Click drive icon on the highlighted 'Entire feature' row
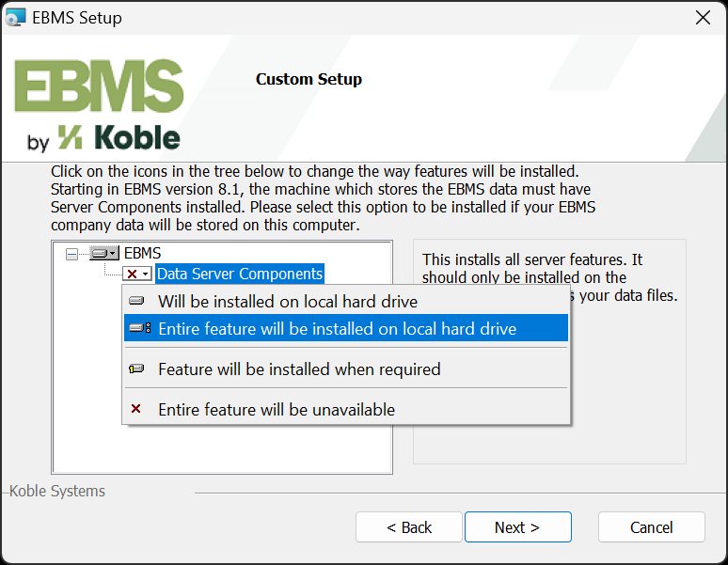 pyautogui.click(x=139, y=328)
